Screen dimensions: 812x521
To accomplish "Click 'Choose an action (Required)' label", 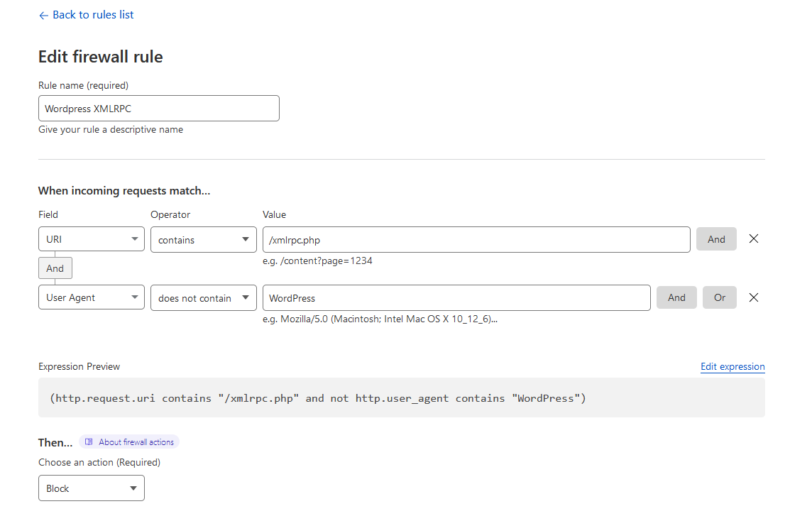I will coord(99,463).
